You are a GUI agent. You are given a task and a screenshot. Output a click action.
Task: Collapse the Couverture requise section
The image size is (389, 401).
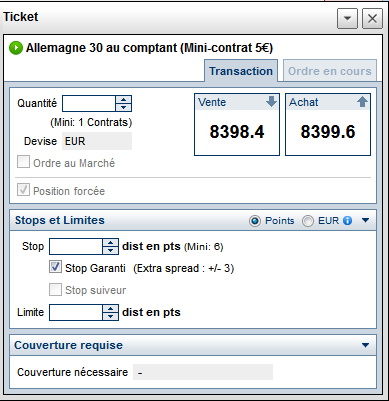pos(365,345)
